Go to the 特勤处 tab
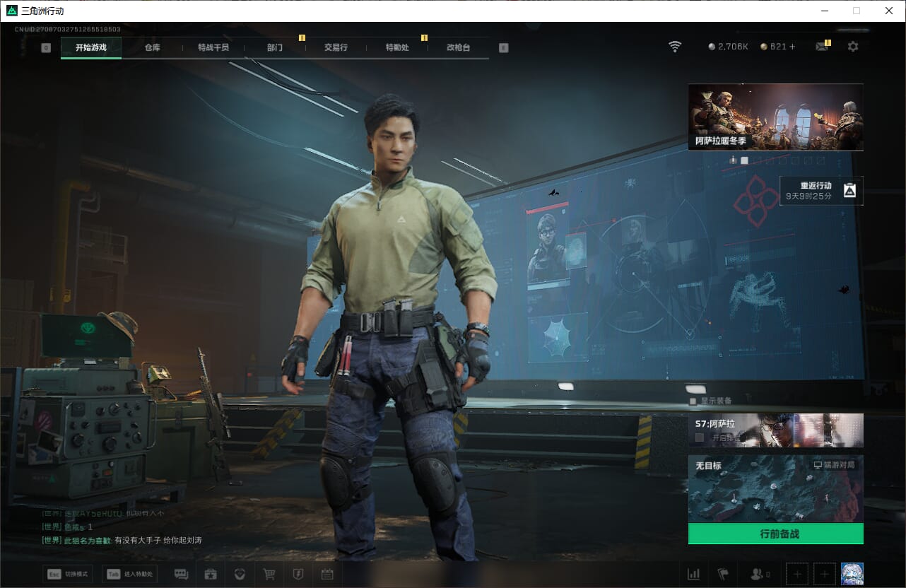Screen dimensions: 906x588 pos(397,47)
